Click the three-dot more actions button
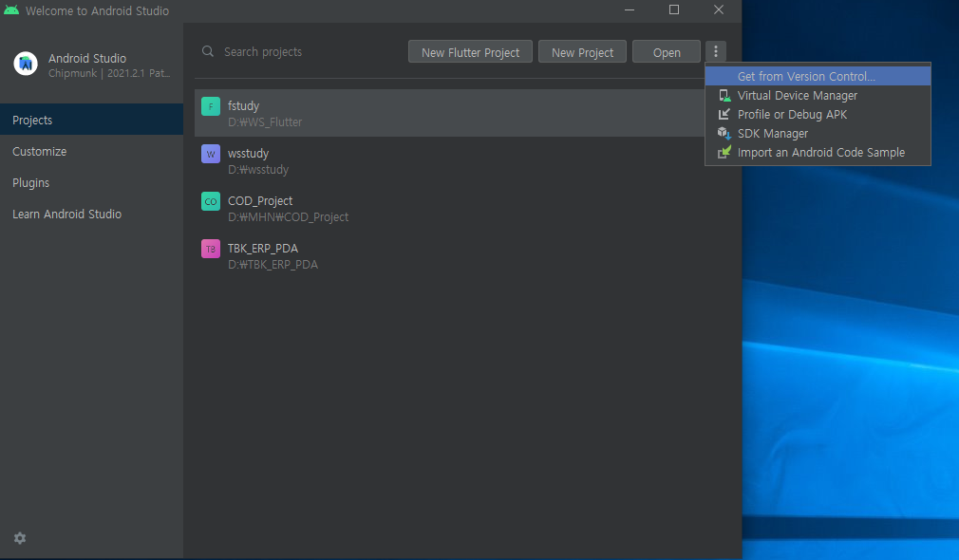The image size is (959, 560). pyautogui.click(x=716, y=52)
